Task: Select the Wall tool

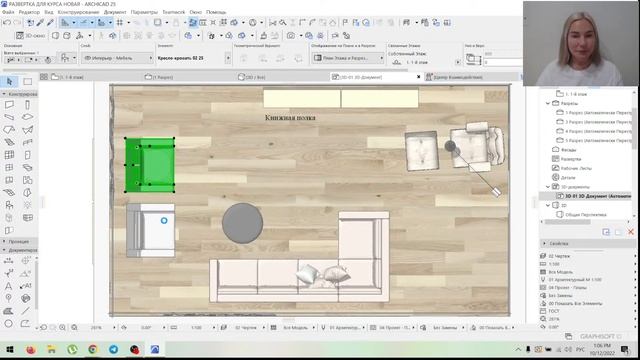Action: coord(9,105)
